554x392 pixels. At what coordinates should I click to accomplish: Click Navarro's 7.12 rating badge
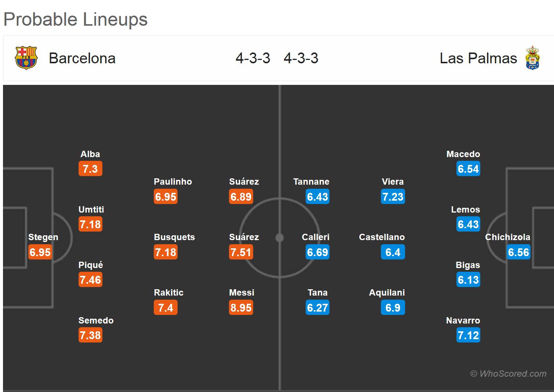tap(468, 335)
